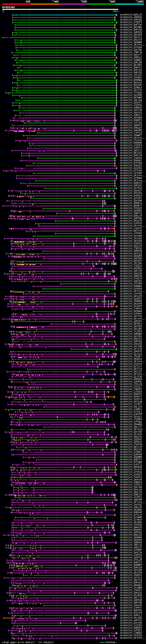Click the UniRef100_B4FZ09 label

[131, 155]
